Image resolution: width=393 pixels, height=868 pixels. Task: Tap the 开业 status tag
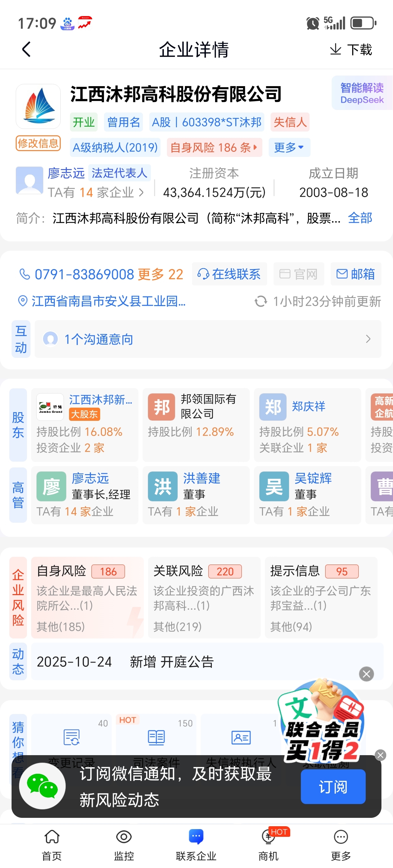point(84,122)
